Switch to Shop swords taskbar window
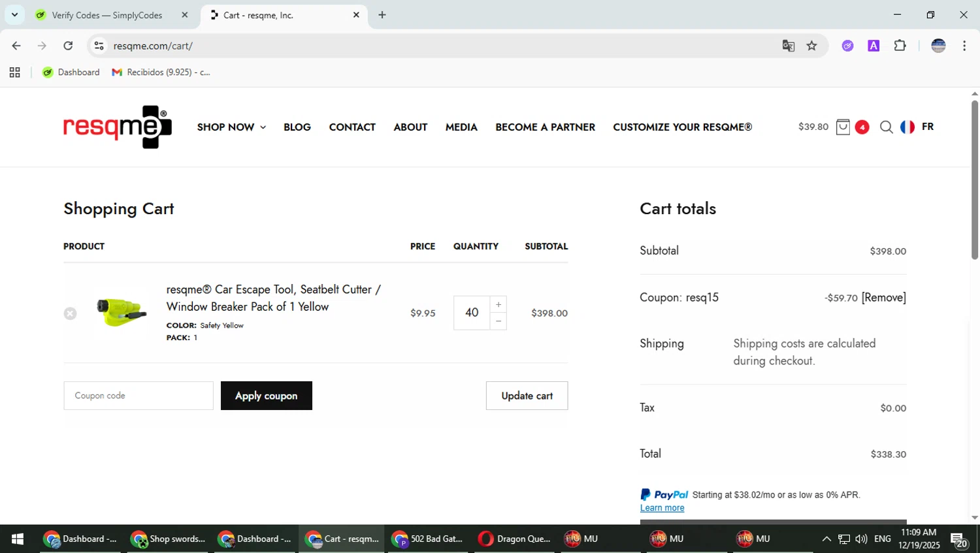Image resolution: width=980 pixels, height=553 pixels. pyautogui.click(x=168, y=539)
